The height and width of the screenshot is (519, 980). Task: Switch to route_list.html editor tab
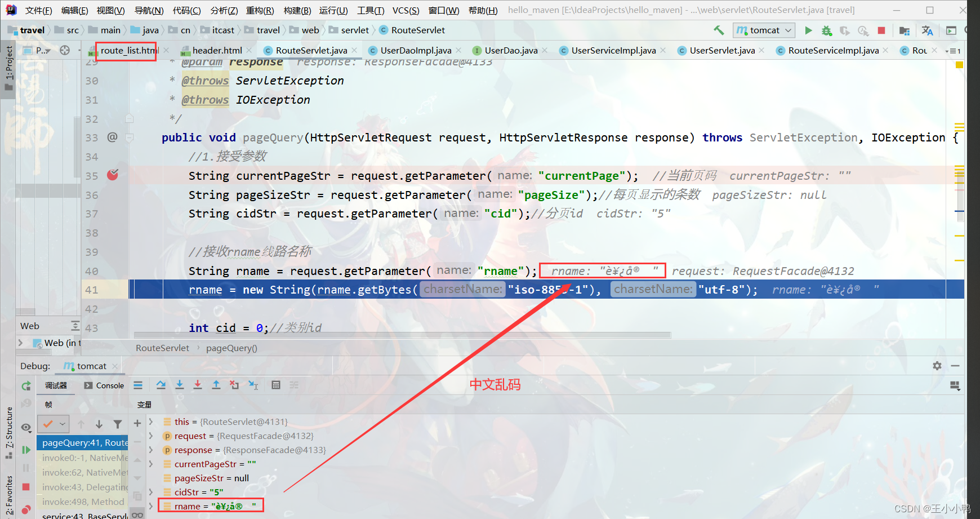pos(129,51)
